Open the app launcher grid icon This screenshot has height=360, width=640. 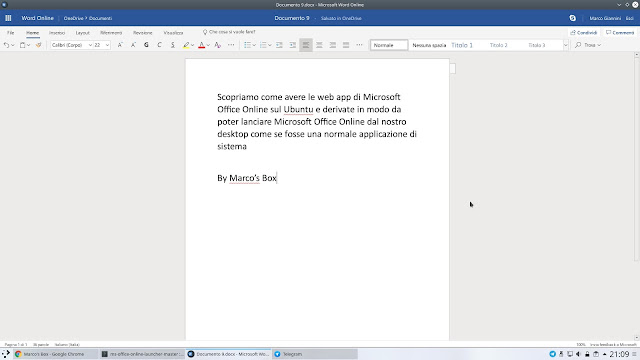click(8, 18)
